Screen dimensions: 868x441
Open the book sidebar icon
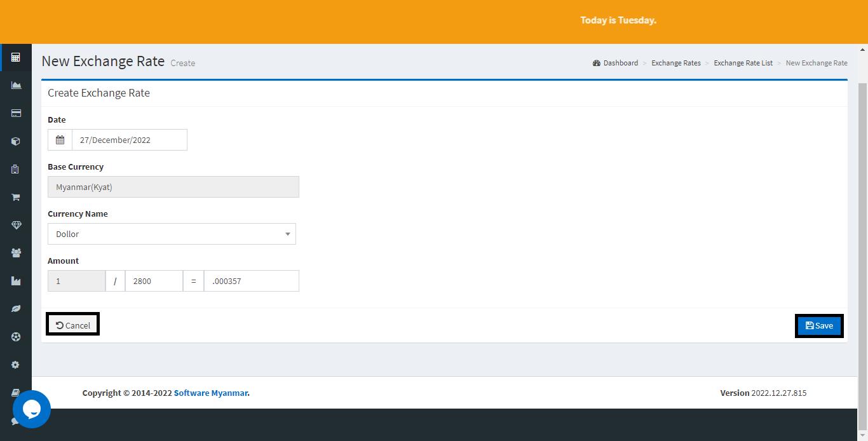click(16, 392)
